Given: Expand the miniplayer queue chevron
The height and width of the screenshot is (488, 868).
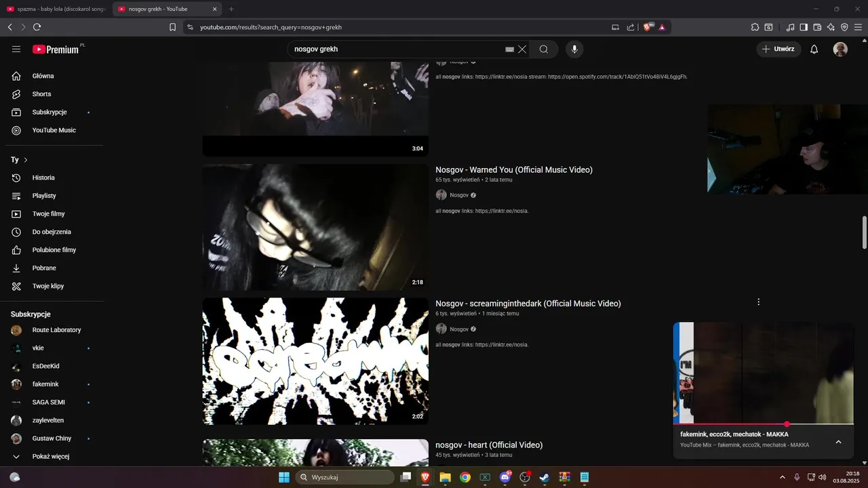Looking at the screenshot, I should (838, 442).
